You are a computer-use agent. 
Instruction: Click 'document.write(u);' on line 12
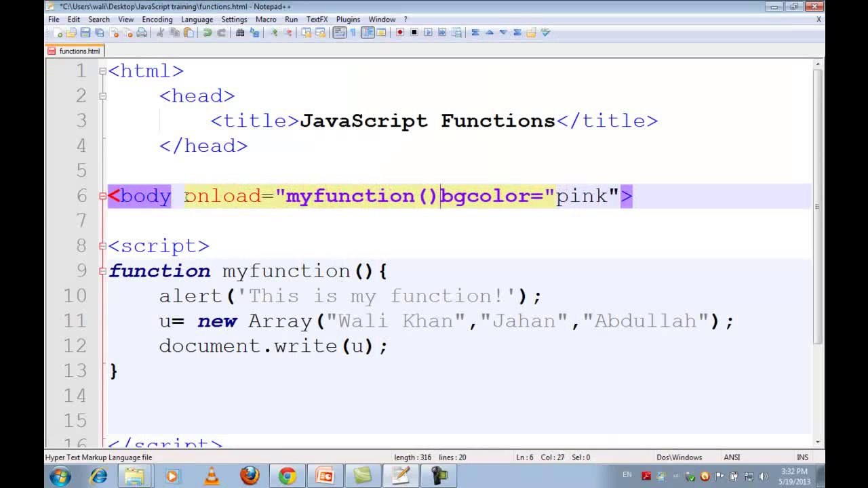point(273,346)
